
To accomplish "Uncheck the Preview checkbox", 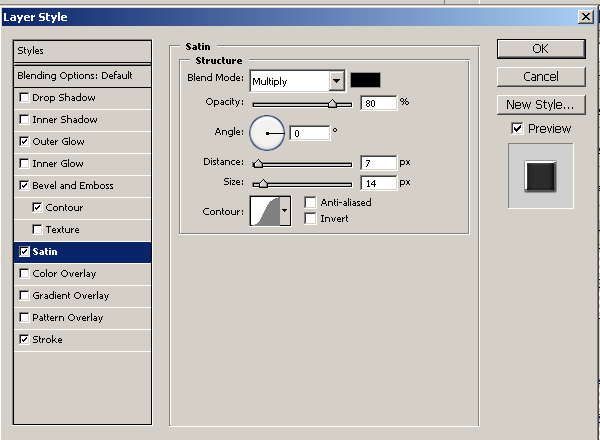I will coord(517,128).
